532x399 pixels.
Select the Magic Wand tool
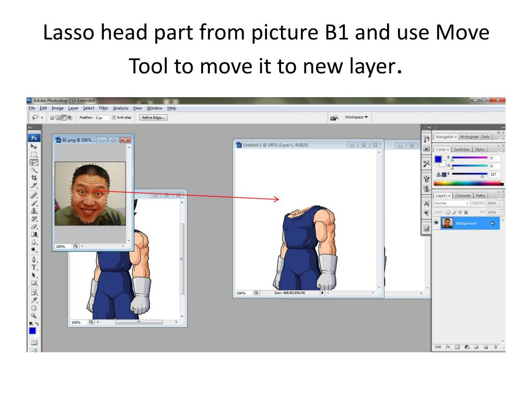pos(34,170)
